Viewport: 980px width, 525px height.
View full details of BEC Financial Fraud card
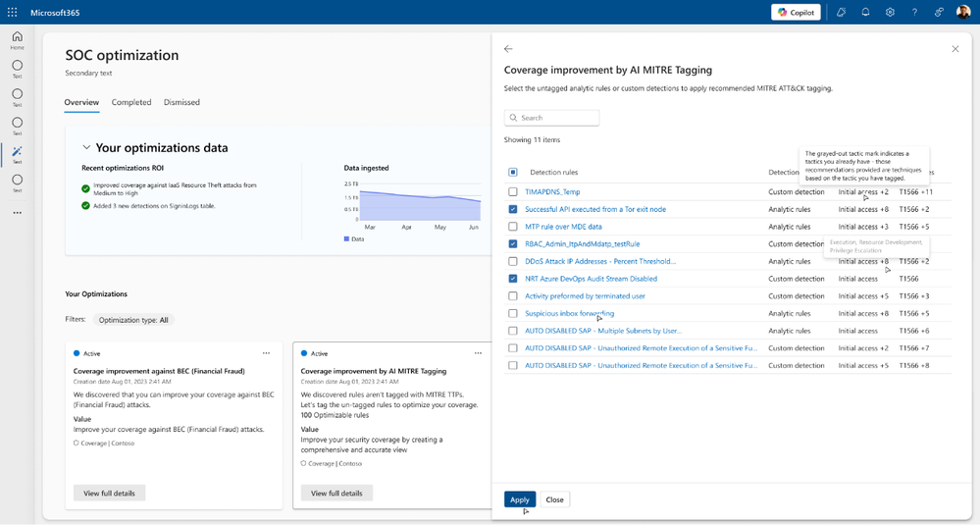tap(109, 494)
